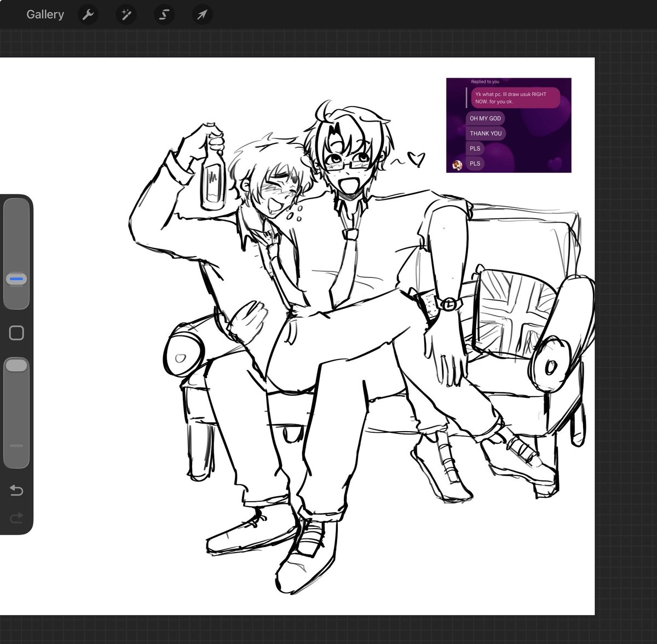
Task: Undo the last stroke
Action: 16,490
